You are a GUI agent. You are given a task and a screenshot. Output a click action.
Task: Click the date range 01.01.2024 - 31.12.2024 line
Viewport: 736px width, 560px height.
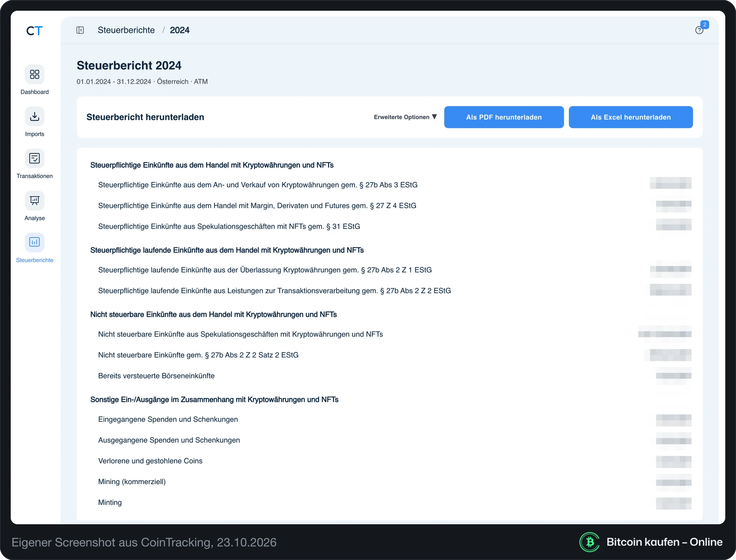142,81
